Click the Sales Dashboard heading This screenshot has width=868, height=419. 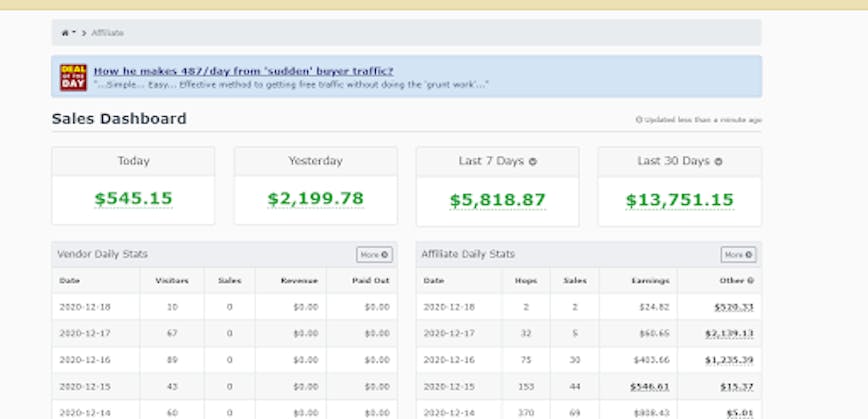click(x=119, y=119)
